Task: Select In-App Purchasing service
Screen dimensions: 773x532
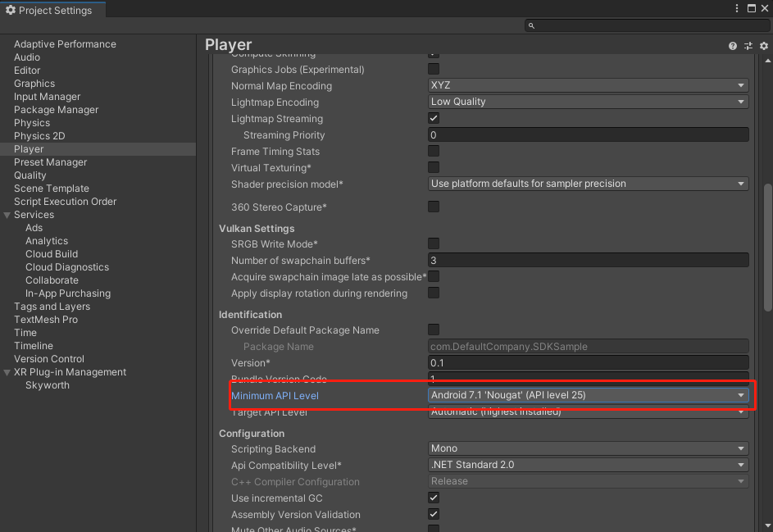Action: 68,293
